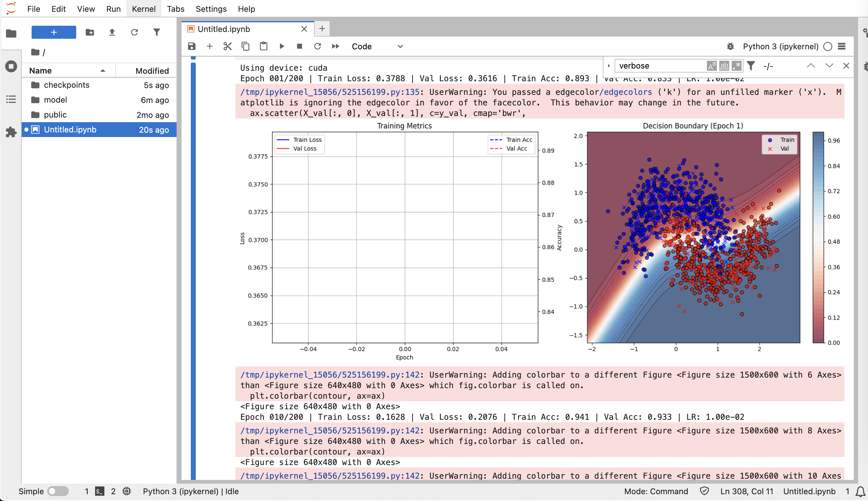This screenshot has width=868, height=501.
Task: Click the verbose search input field
Action: (x=660, y=66)
